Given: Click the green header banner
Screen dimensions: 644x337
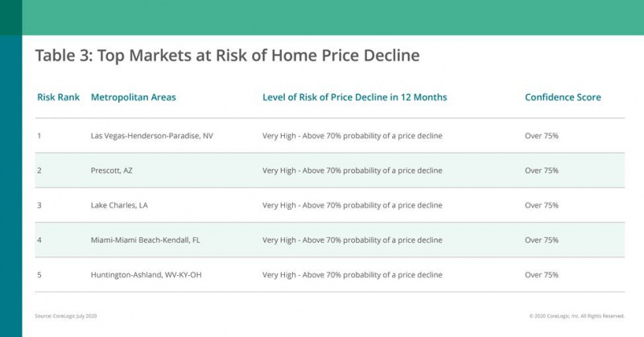Looking at the screenshot, I should coord(332,17).
